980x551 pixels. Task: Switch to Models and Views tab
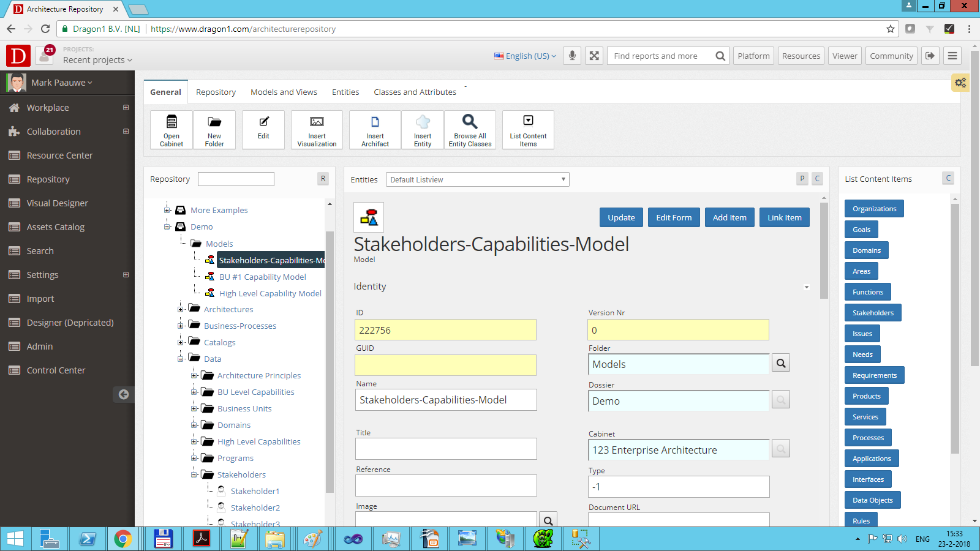click(284, 92)
